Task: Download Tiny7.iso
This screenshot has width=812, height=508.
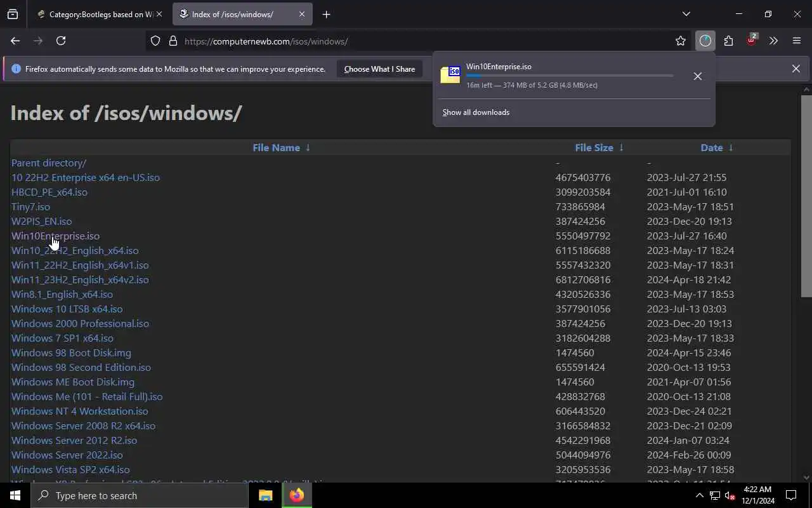Action: [30, 207]
